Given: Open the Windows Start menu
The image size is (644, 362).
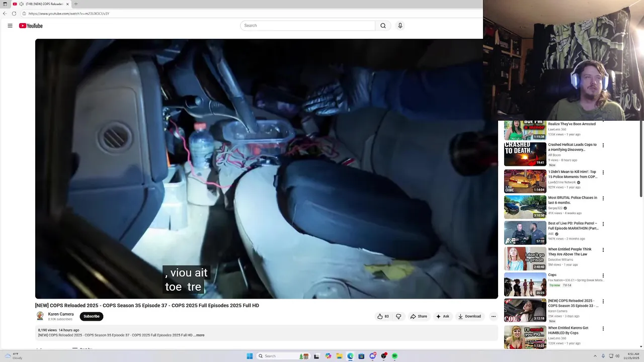Looking at the screenshot, I should [250, 356].
